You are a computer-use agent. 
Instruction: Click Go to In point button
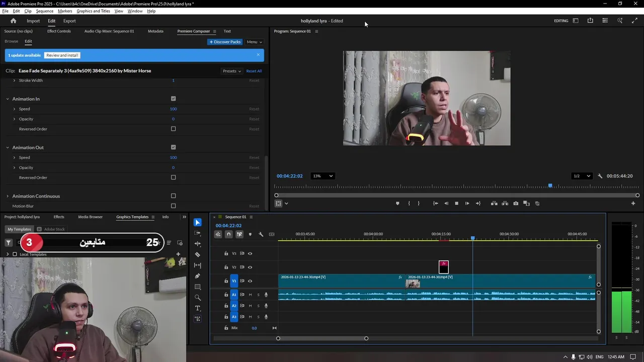[x=436, y=204]
